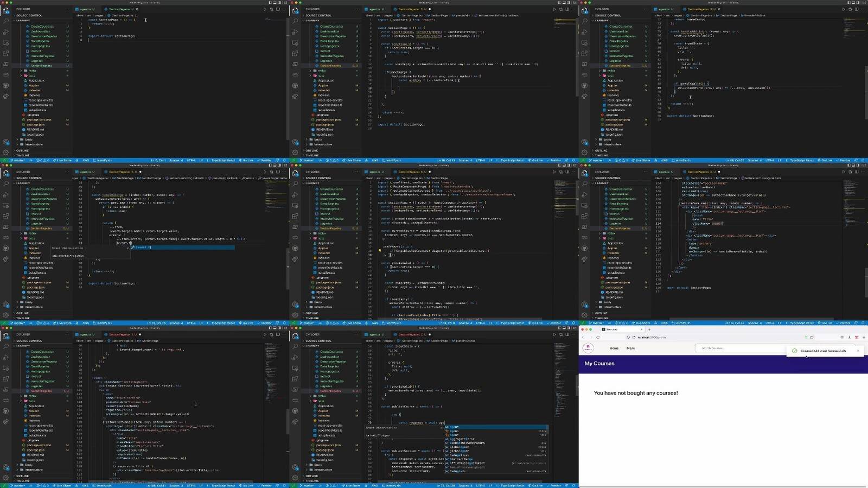Open package.json in top-left frame explorer
The width and height of the screenshot is (868, 488).
42,124
